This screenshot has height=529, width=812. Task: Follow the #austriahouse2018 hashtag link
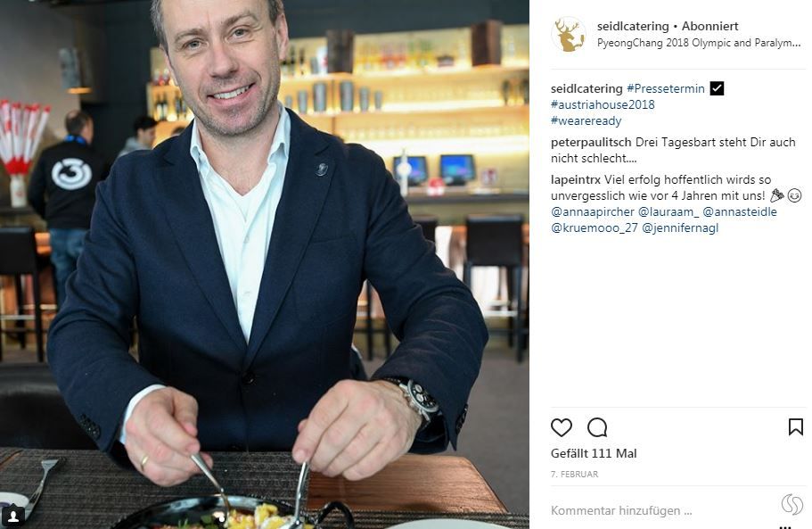click(x=603, y=104)
